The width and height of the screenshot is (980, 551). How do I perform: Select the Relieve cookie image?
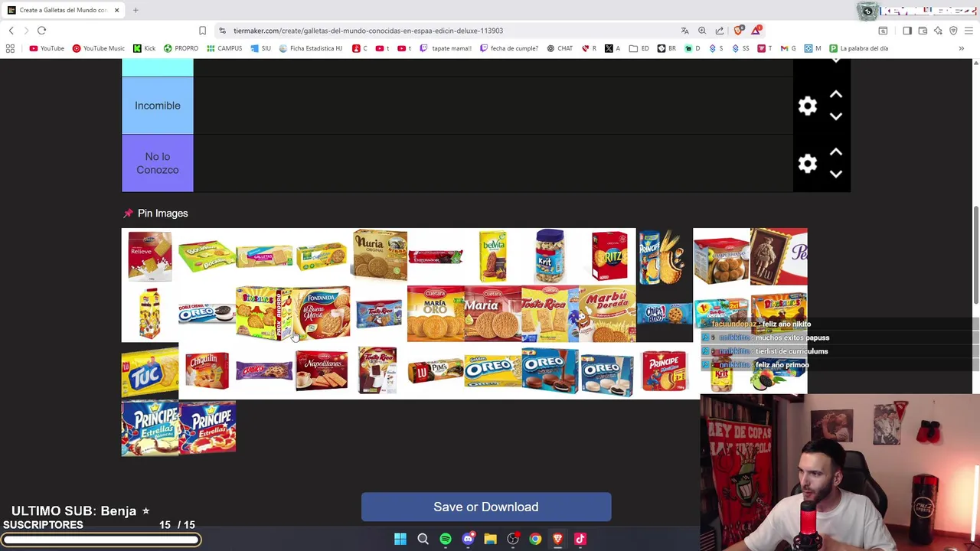(150, 256)
